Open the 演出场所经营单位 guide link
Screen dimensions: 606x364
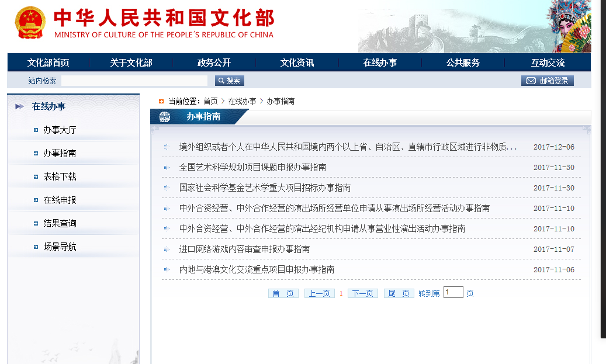pos(334,208)
